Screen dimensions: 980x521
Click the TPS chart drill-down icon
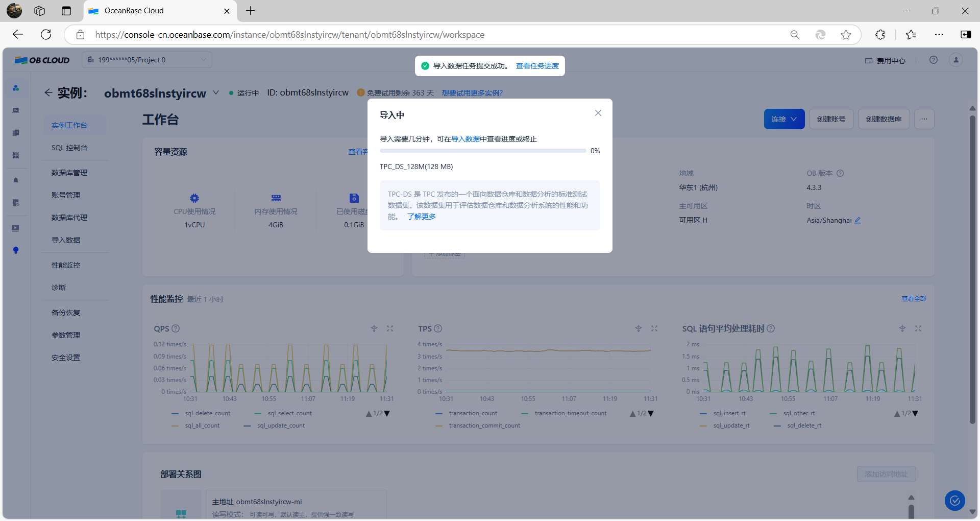[x=639, y=328]
